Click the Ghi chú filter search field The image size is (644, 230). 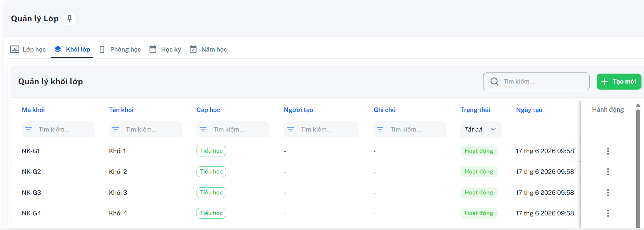pyautogui.click(x=409, y=129)
